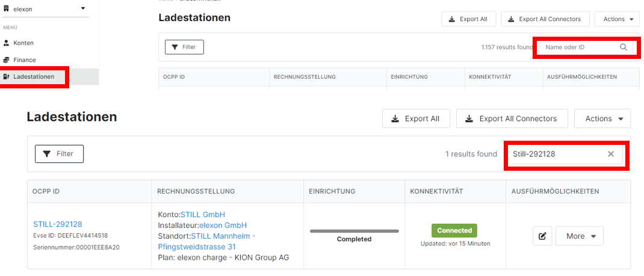Click the Konten person icon
The width and height of the screenshot is (644, 276).
(6, 43)
